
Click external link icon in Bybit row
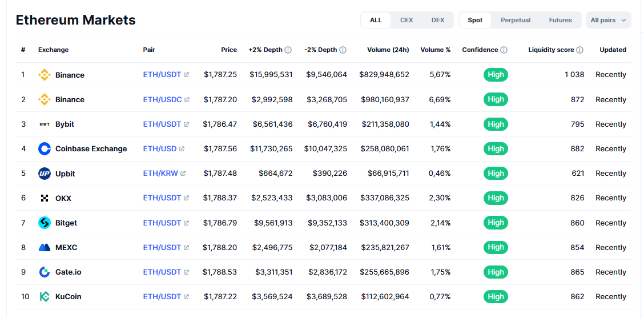click(187, 124)
